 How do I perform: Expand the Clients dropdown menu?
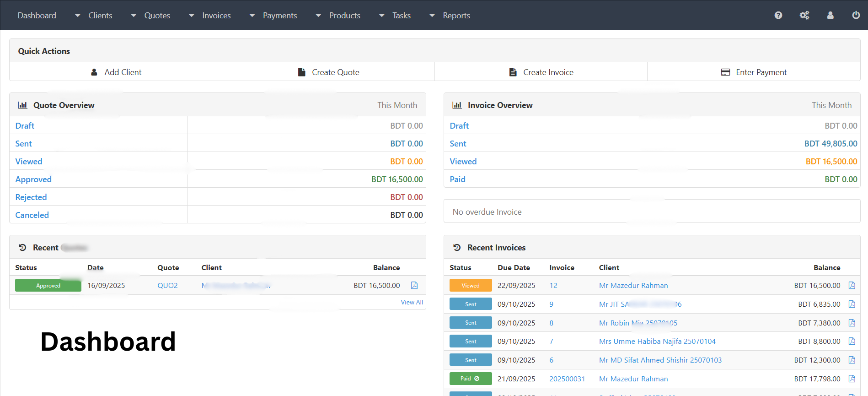[x=95, y=16]
